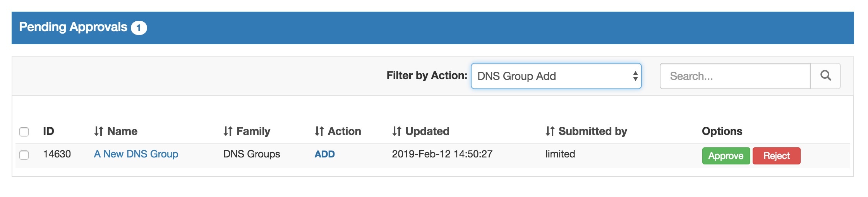Check the checkbox for row 14630
This screenshot has height=197, width=868.
(x=24, y=155)
